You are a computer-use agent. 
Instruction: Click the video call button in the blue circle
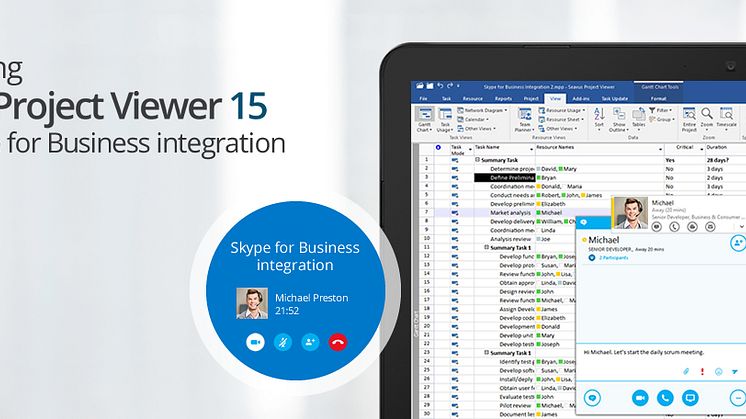255,342
